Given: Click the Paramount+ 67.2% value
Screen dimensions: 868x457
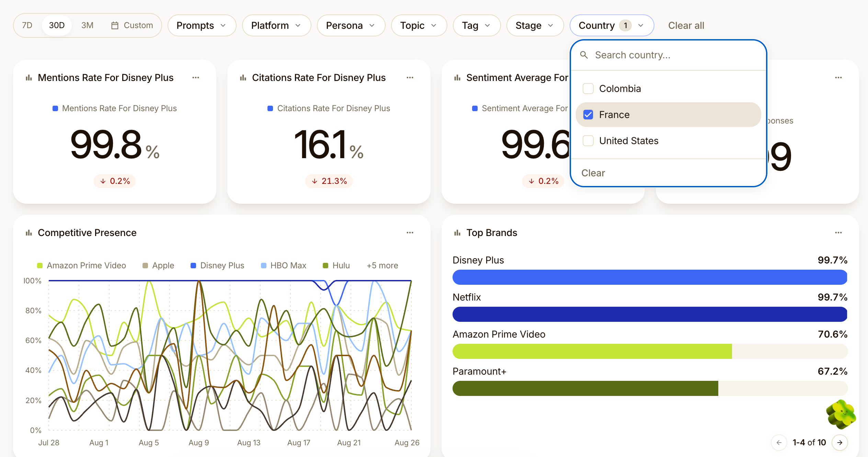Looking at the screenshot, I should click(832, 371).
